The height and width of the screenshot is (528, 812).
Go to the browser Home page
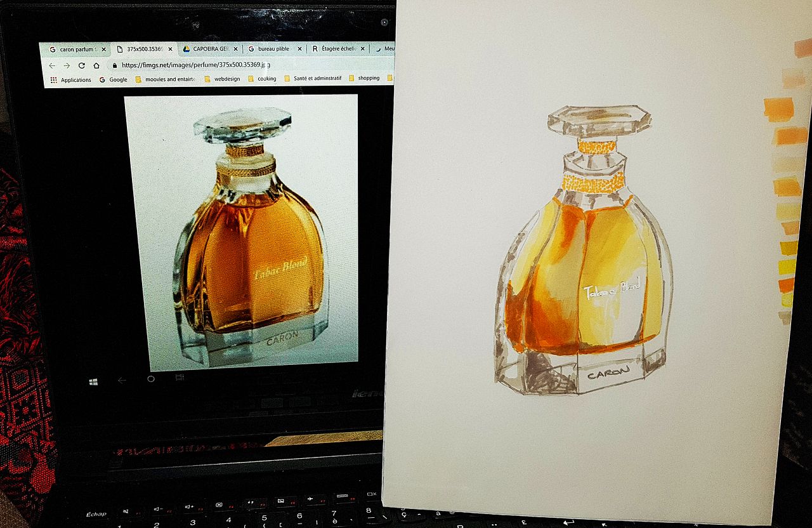(96, 65)
